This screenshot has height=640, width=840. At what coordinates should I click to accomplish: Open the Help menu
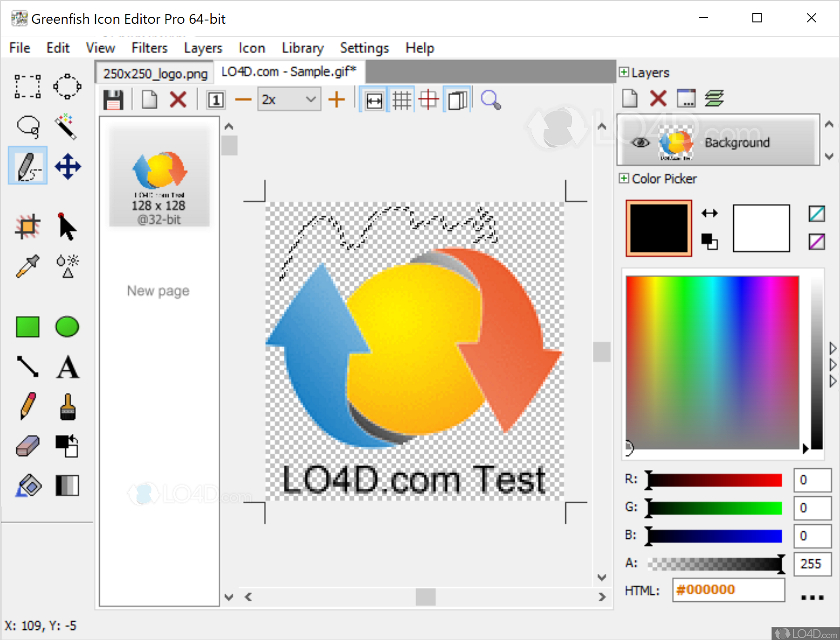click(420, 48)
